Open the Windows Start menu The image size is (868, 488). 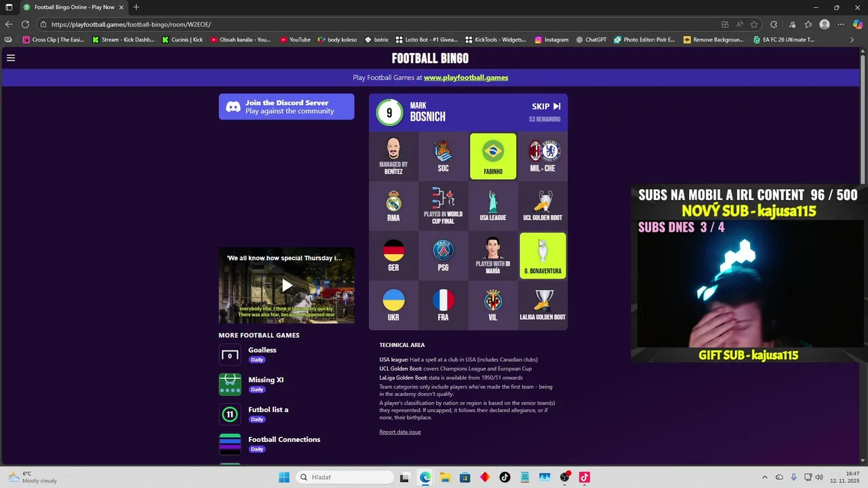(x=284, y=477)
